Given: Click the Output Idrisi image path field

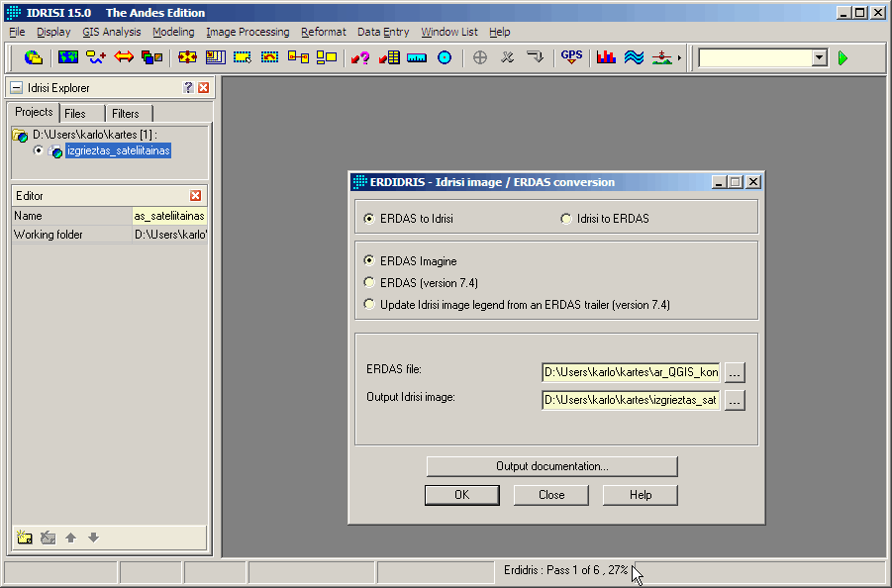Looking at the screenshot, I should 631,400.
